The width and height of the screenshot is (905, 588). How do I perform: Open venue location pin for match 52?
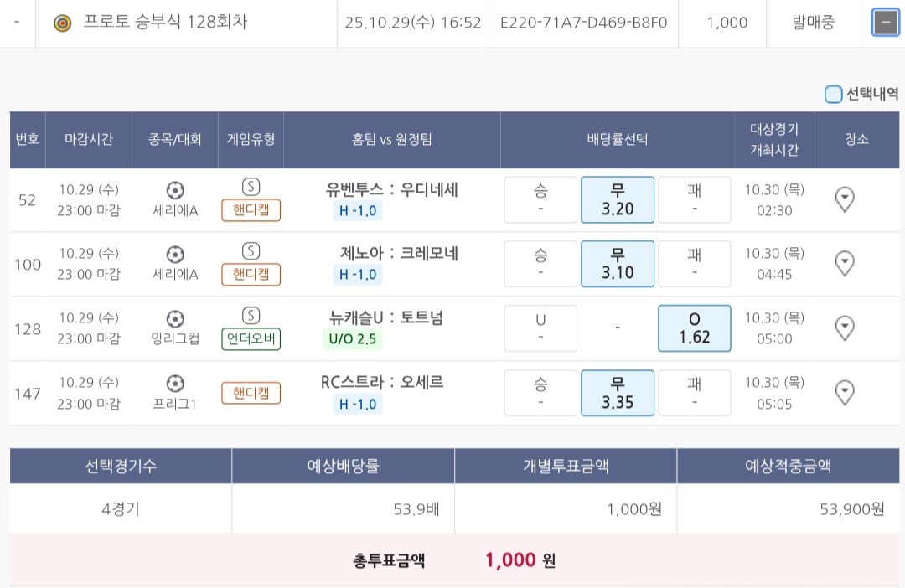point(846,199)
